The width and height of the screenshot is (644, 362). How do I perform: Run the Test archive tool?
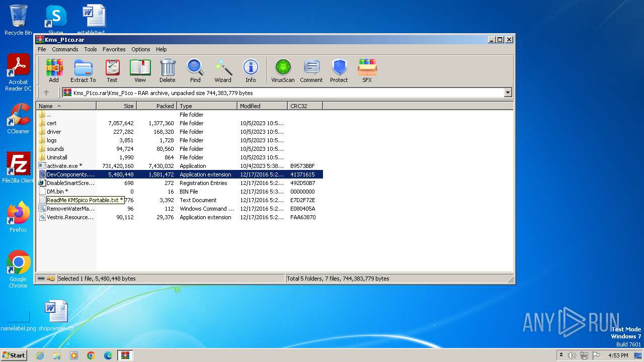pos(112,70)
